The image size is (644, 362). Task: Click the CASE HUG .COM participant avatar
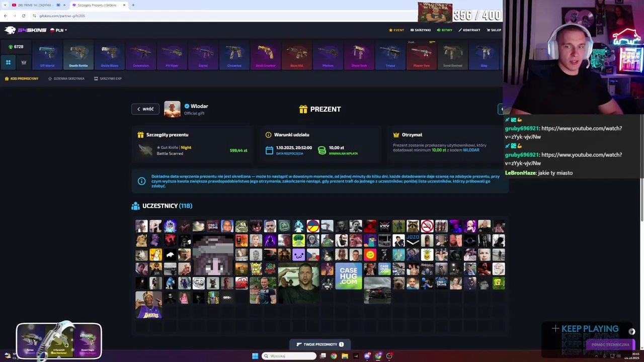[x=349, y=276]
